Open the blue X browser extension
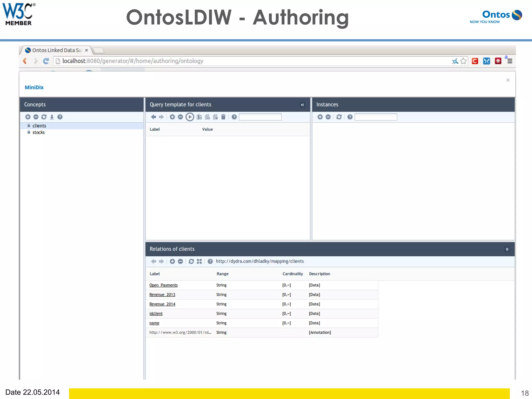Screen dimensions: 532x399 (487, 61)
